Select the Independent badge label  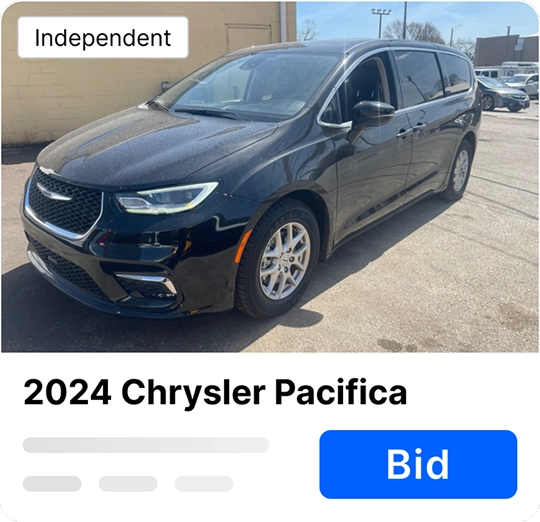point(103,37)
